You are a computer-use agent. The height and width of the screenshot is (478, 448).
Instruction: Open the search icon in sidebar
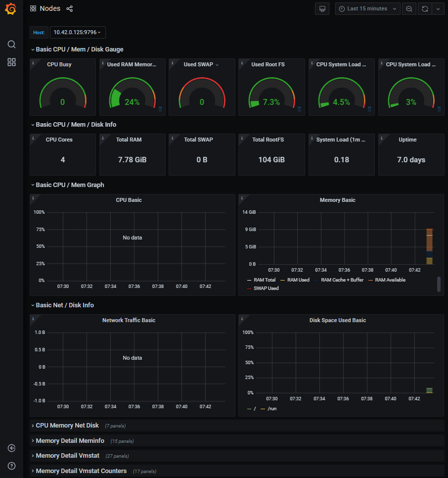tap(11, 45)
